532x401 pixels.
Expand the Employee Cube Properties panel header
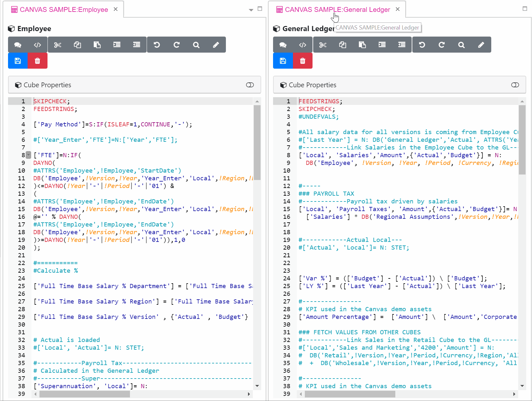point(128,85)
